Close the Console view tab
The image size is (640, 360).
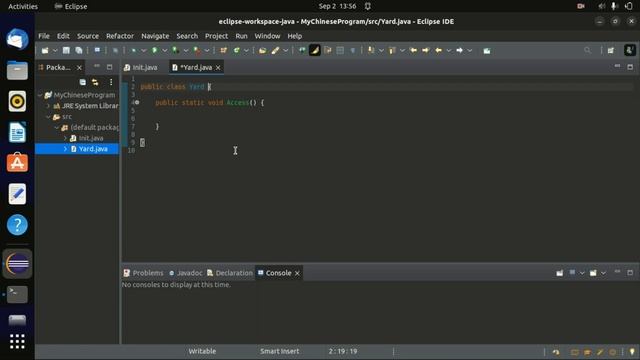[x=297, y=273]
